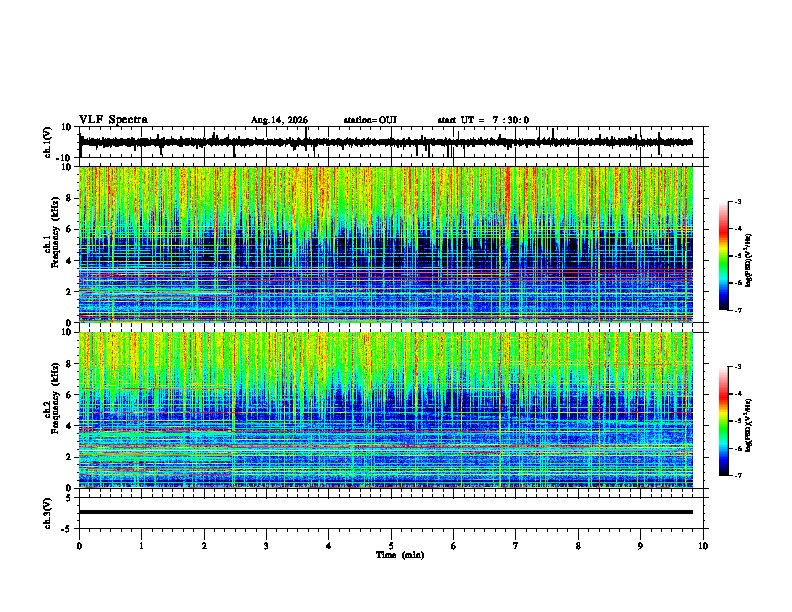This screenshot has width=792, height=612.
Task: Click time axis tick label "9"
Action: (640, 546)
